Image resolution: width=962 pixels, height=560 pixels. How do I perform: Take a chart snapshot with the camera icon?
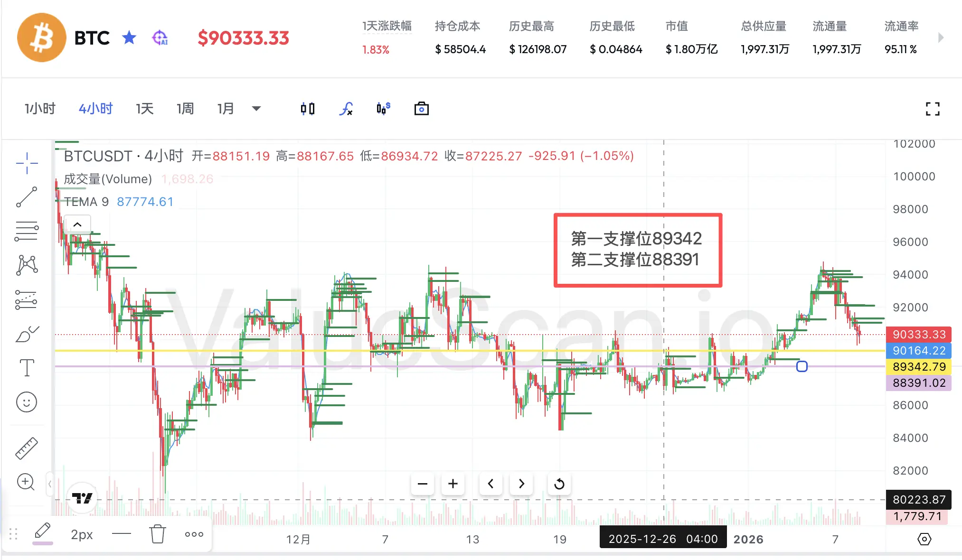421,109
